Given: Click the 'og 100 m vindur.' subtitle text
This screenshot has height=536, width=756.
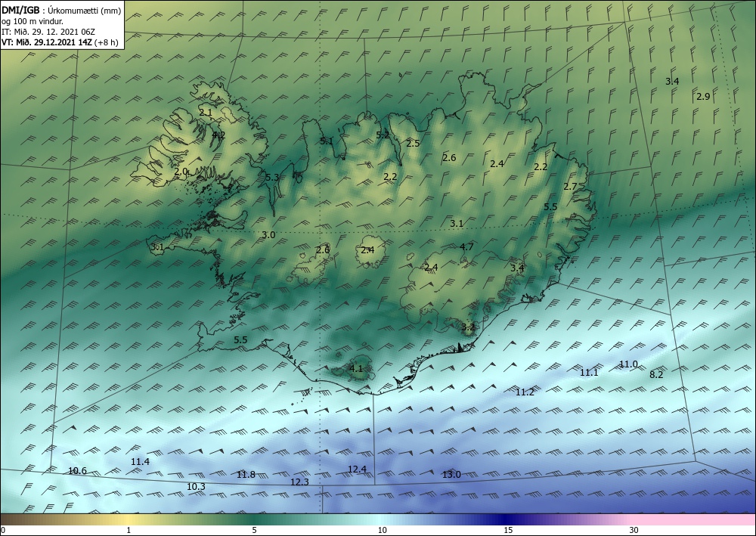Looking at the screenshot, I should pyautogui.click(x=32, y=21).
